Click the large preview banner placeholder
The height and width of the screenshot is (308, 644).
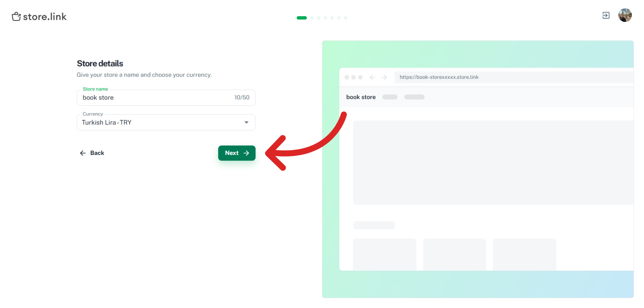(x=493, y=162)
